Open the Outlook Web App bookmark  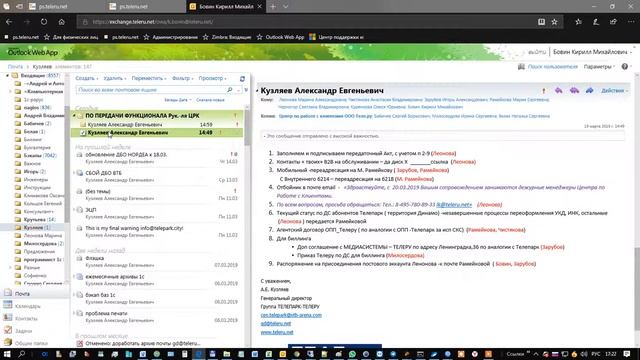coord(280,37)
